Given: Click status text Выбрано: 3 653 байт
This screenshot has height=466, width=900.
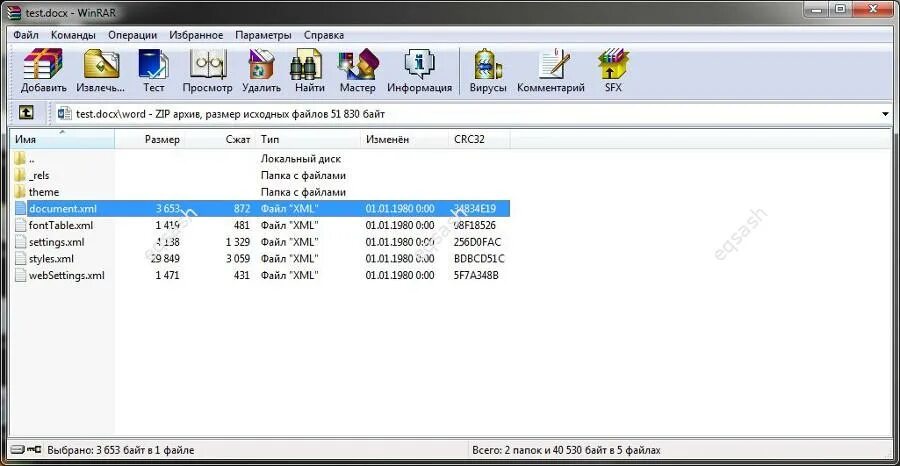Looking at the screenshot, I should [120, 450].
